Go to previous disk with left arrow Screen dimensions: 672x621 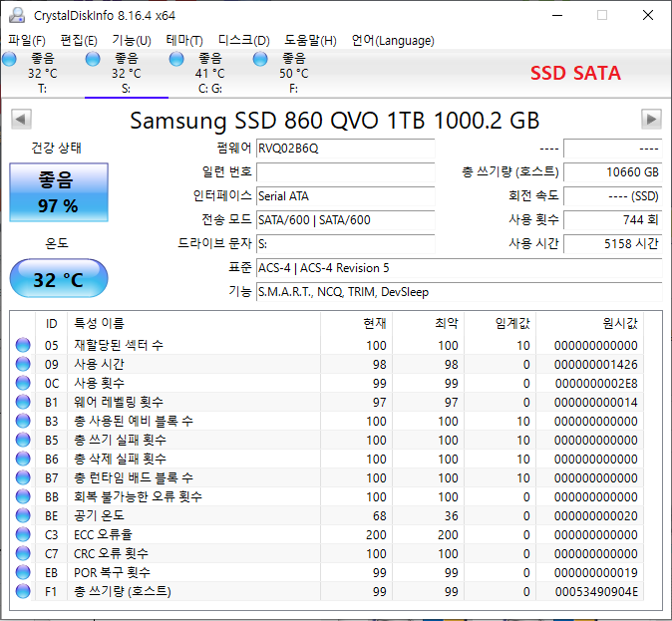21,120
